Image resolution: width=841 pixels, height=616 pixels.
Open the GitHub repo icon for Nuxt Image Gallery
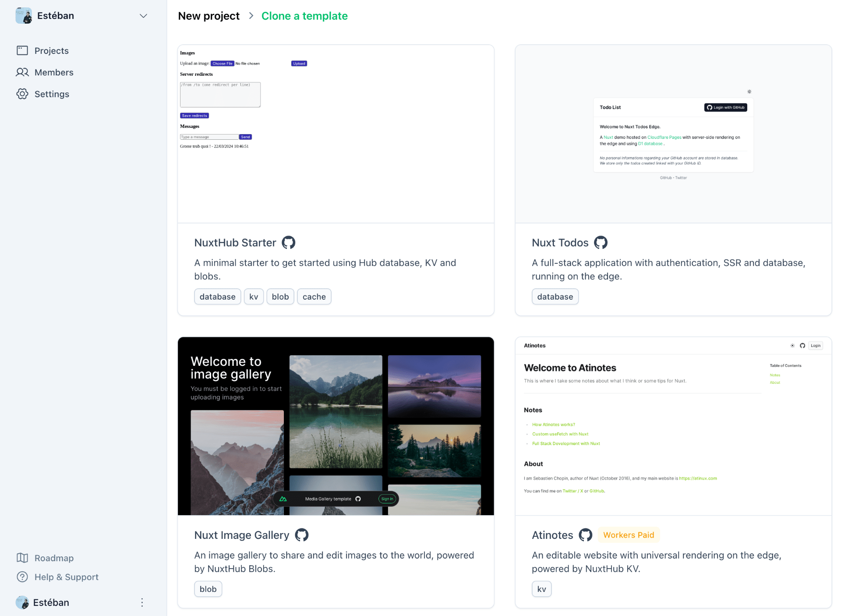tap(301, 535)
